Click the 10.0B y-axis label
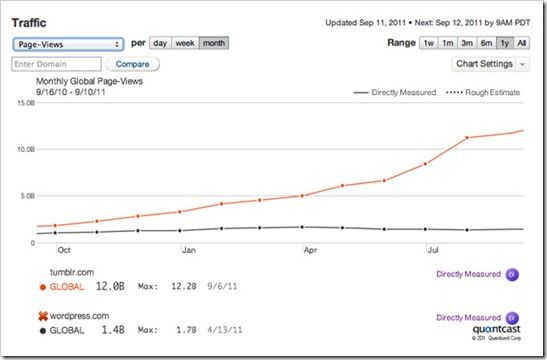The width and height of the screenshot is (547, 360). pos(26,149)
